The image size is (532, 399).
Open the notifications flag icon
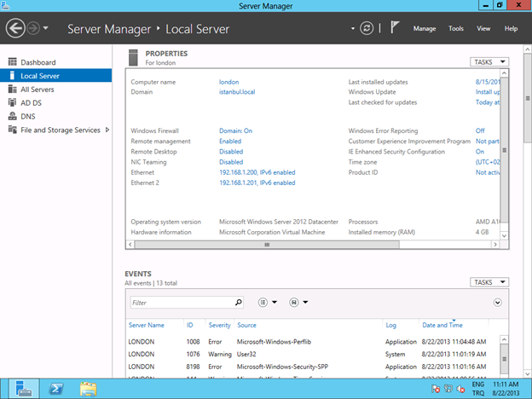tap(394, 28)
